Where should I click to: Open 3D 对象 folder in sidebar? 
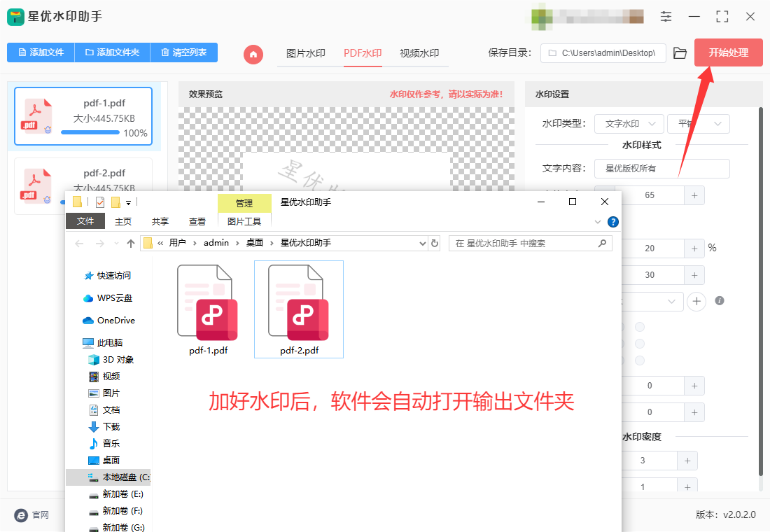click(111, 360)
